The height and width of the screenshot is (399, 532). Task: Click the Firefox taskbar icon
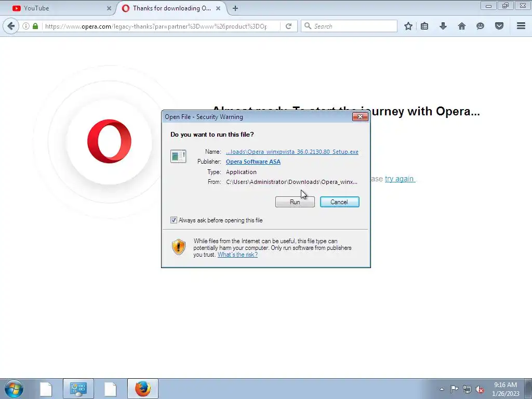point(143,389)
